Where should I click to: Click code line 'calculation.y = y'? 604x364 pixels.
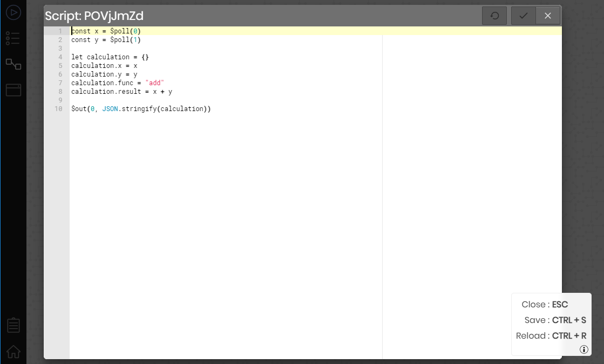click(x=104, y=74)
